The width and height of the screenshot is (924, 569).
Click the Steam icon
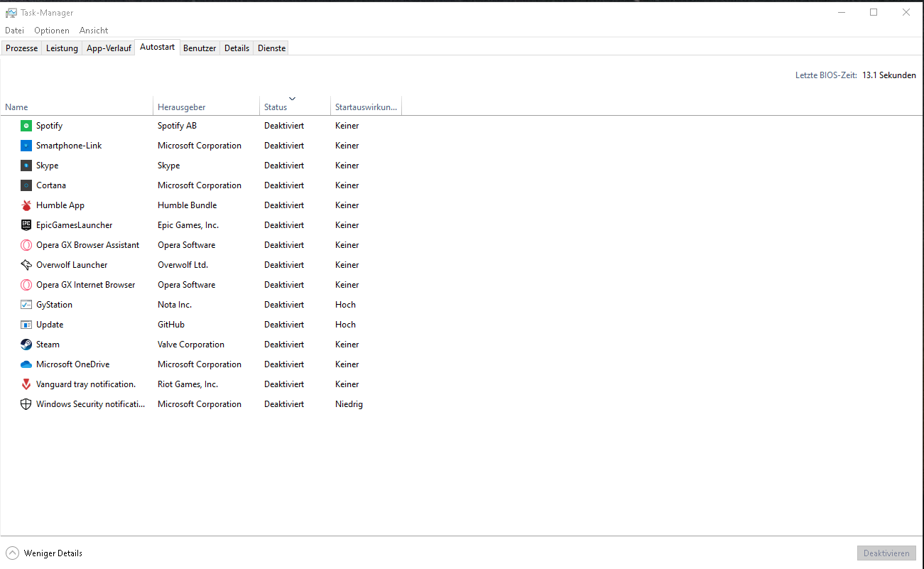pyautogui.click(x=26, y=345)
